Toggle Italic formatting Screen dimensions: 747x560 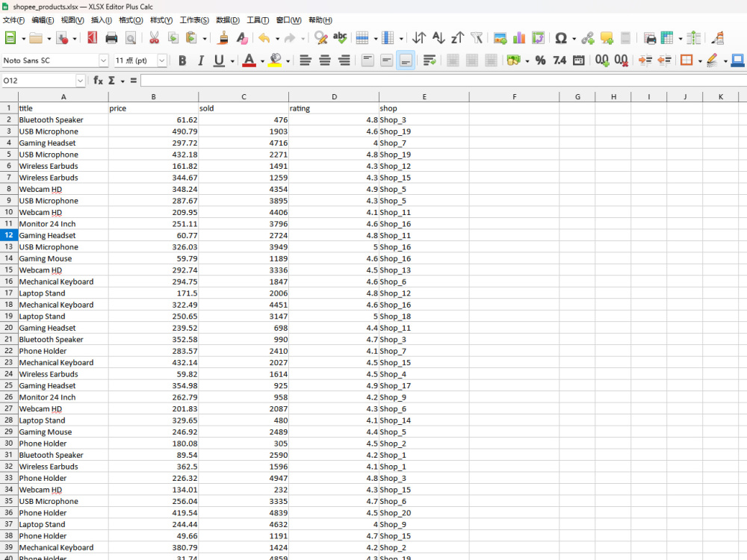pos(200,60)
